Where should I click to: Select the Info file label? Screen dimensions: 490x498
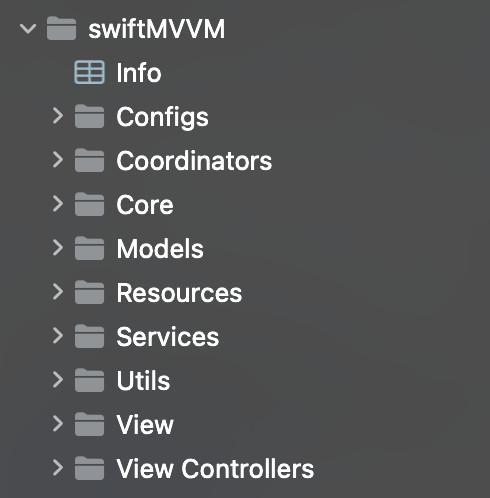[x=139, y=73]
